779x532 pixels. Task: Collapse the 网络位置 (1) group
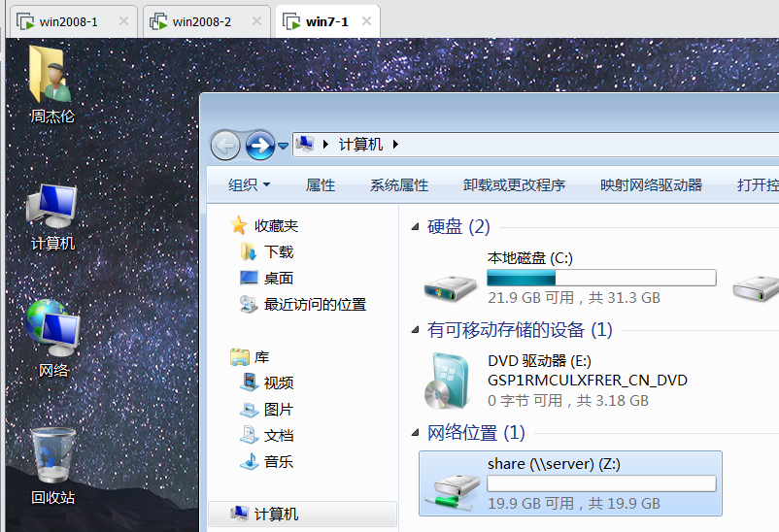[416, 433]
